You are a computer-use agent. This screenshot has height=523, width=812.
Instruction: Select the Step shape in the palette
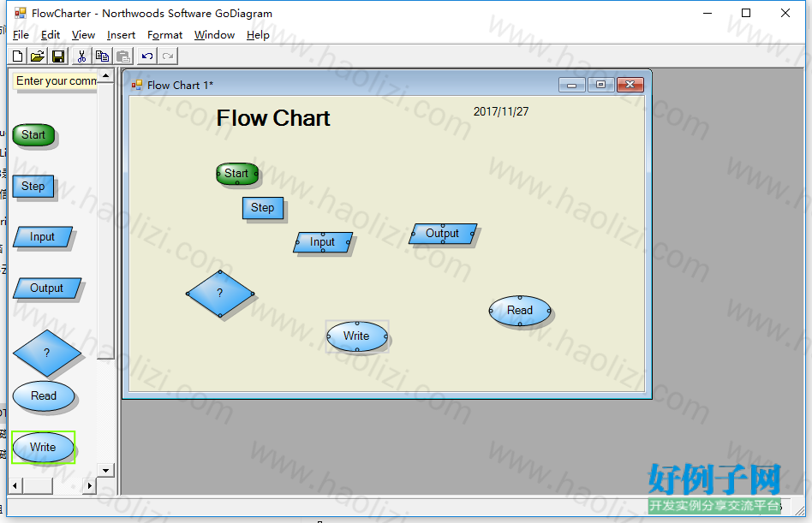tap(33, 187)
